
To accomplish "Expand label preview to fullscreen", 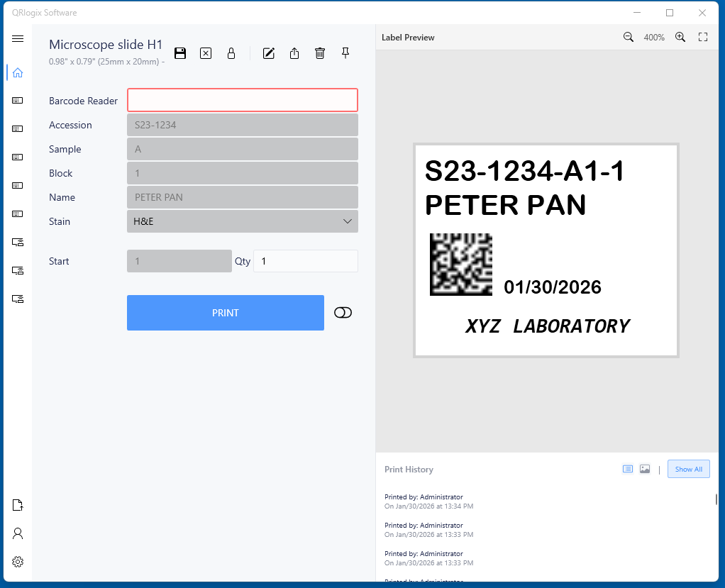I will [703, 37].
